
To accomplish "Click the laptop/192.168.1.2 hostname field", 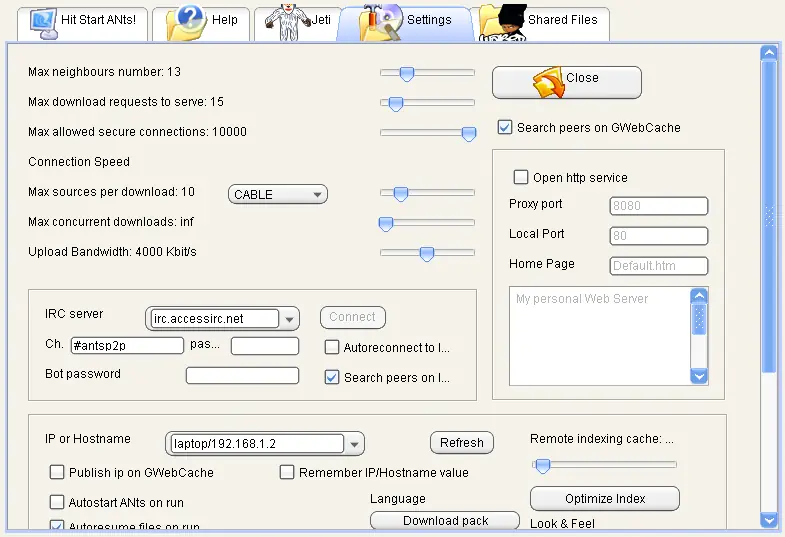I will (x=257, y=443).
